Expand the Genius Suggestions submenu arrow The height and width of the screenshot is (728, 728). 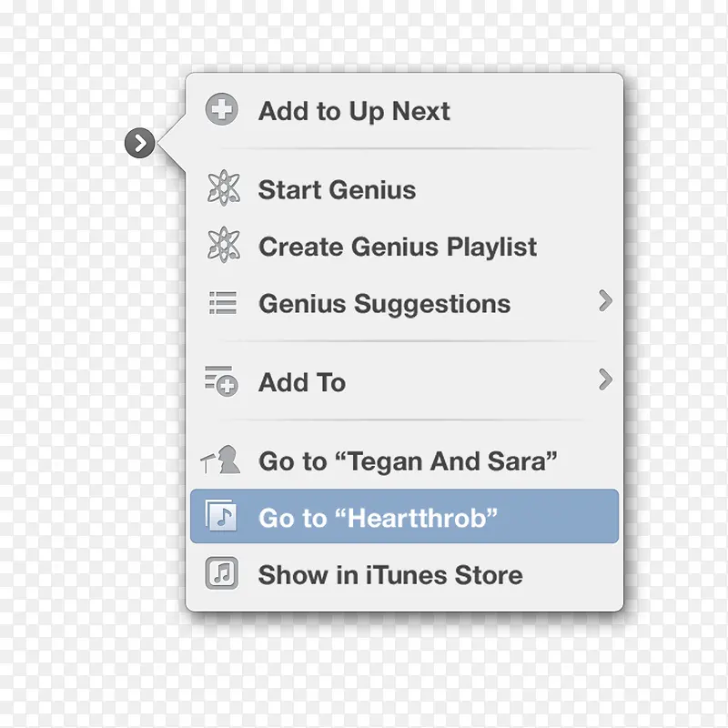[605, 301]
